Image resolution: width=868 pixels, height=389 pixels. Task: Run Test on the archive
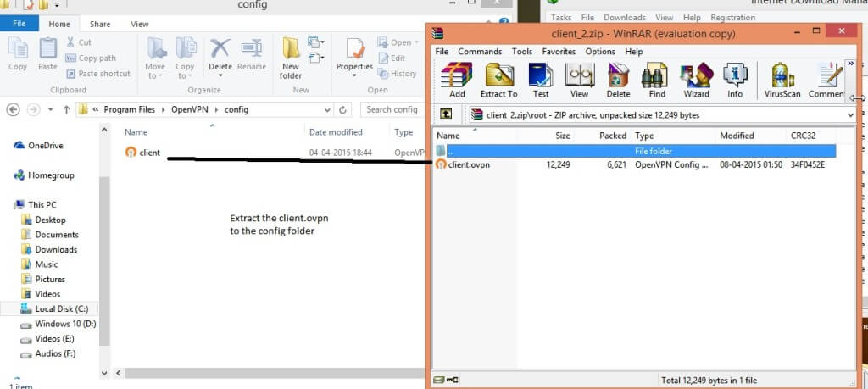tap(540, 81)
